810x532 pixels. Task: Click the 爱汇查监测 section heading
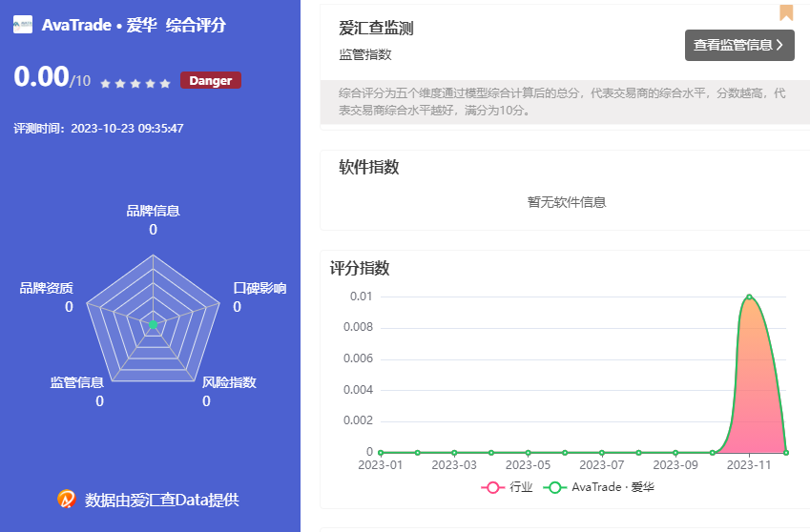(376, 29)
